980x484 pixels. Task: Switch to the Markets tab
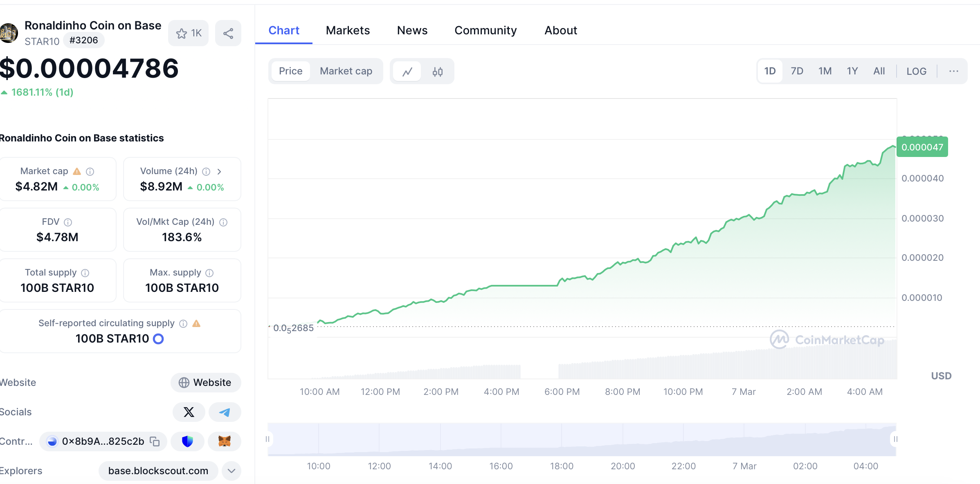tap(348, 30)
